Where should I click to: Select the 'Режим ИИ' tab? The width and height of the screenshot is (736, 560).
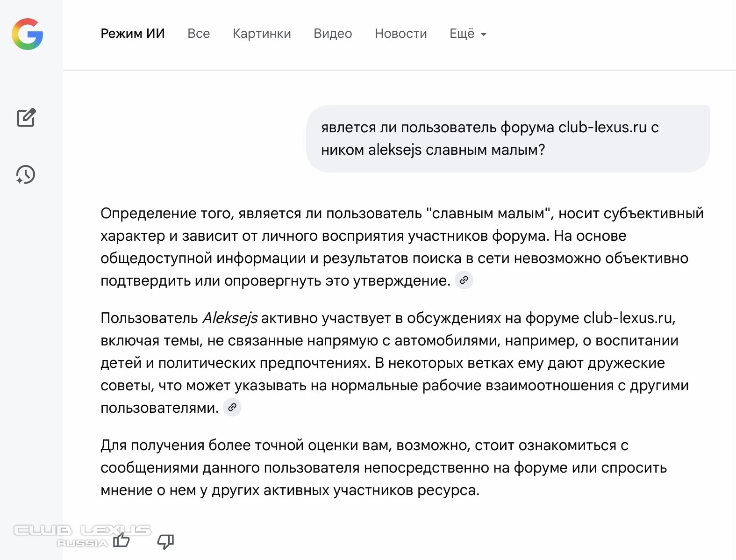tap(133, 34)
